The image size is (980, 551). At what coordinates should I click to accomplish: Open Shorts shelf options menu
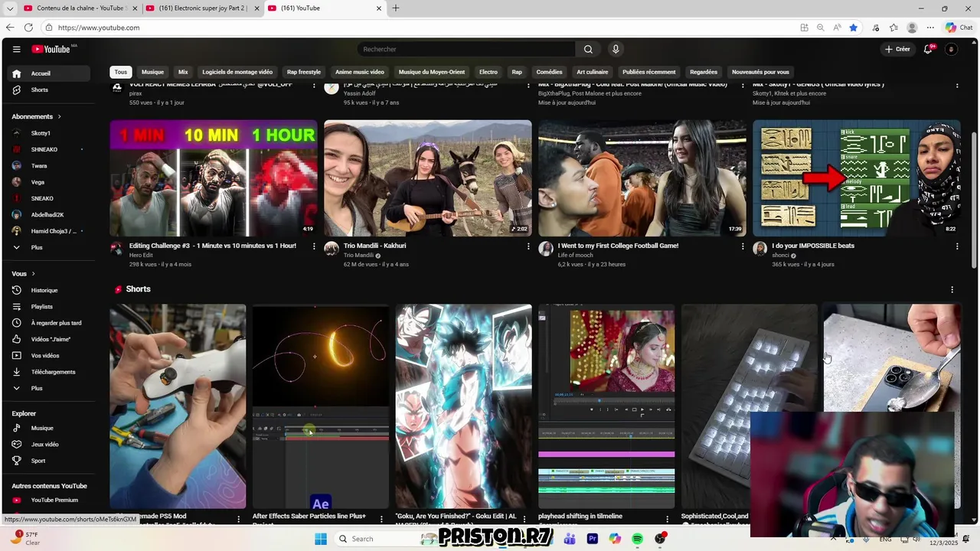pos(952,289)
